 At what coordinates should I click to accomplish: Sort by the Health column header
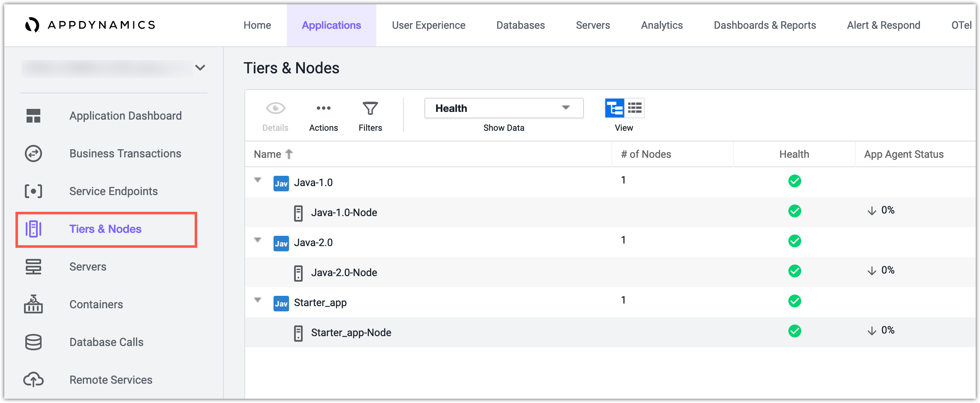click(794, 154)
